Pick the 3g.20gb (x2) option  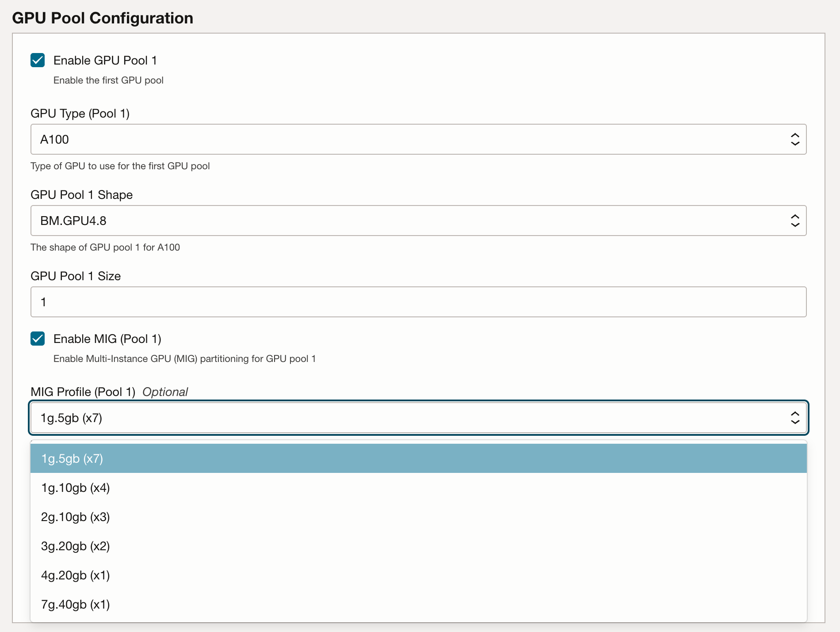tap(75, 546)
